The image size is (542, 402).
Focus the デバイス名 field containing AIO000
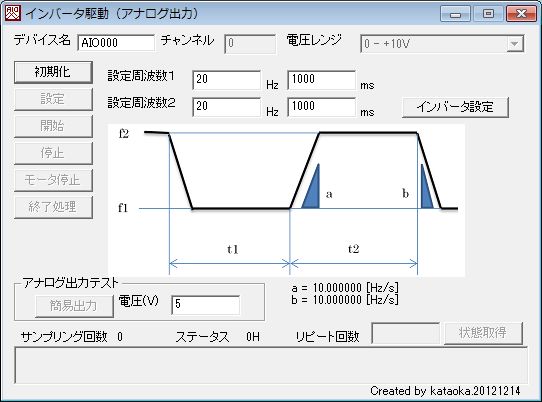(116, 43)
